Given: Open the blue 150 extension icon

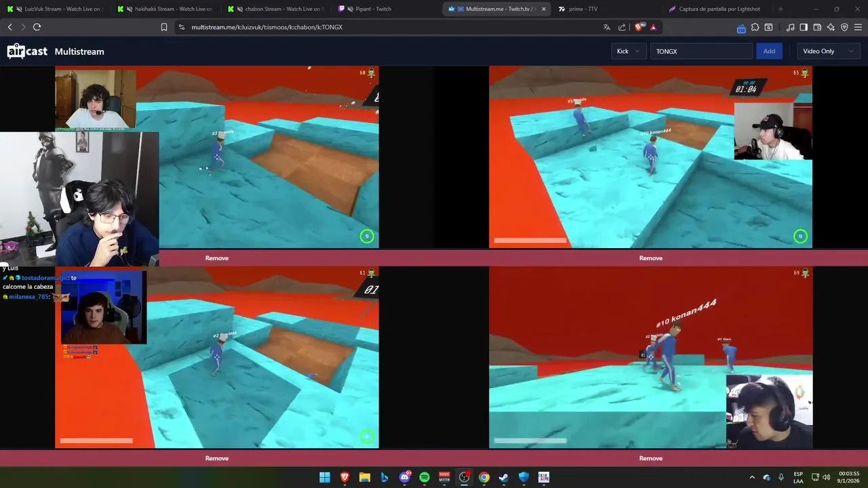Looking at the screenshot, I should 741,28.
